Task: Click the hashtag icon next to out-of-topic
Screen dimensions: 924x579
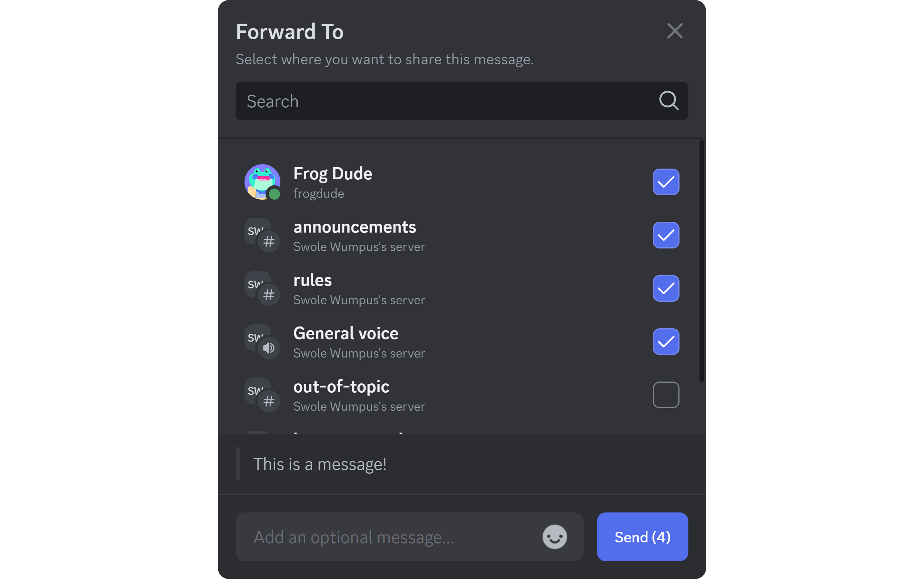Action: tap(269, 400)
